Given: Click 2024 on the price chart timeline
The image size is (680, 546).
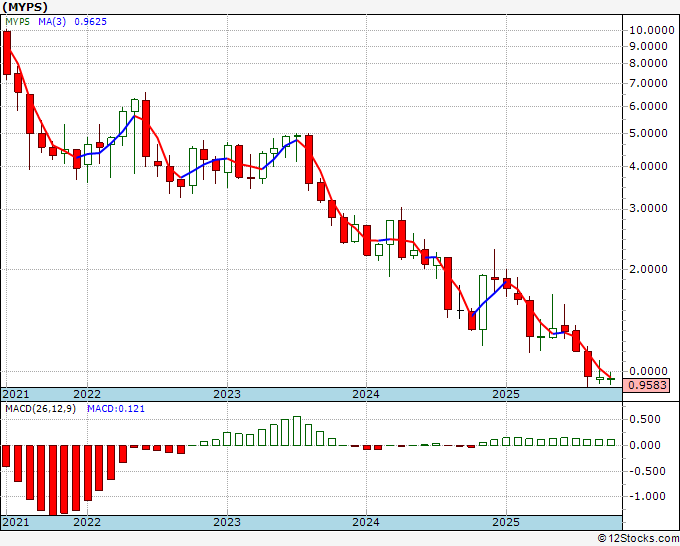Looking at the screenshot, I should [x=366, y=394].
